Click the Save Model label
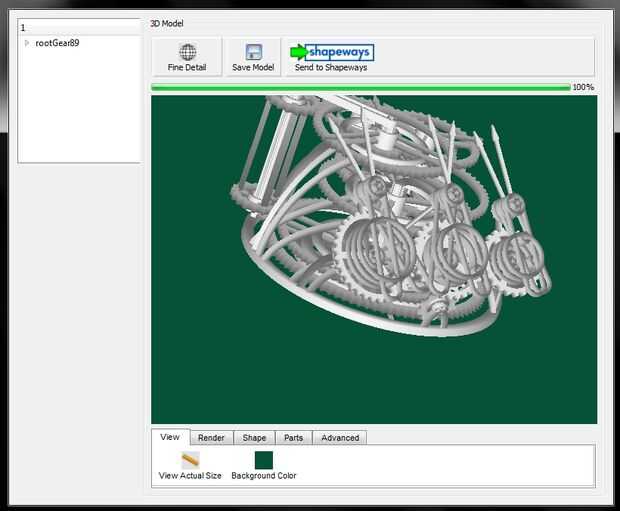 (253, 68)
